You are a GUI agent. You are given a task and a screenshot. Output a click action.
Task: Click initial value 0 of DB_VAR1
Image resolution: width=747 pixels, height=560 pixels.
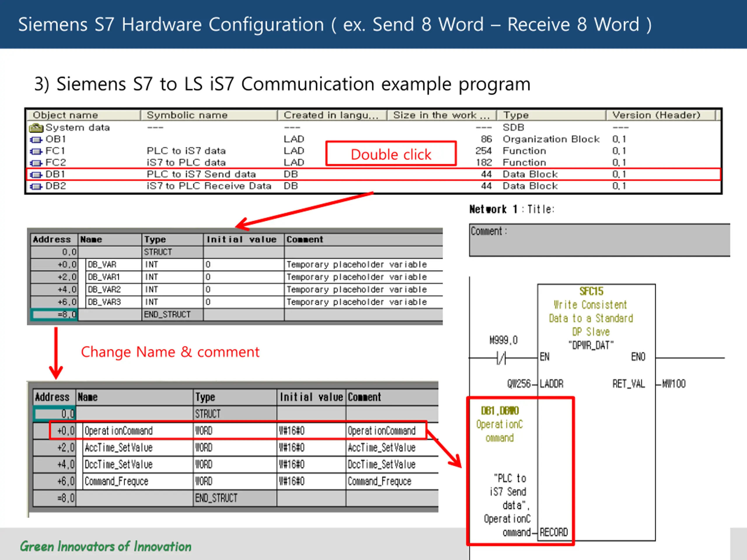243,277
